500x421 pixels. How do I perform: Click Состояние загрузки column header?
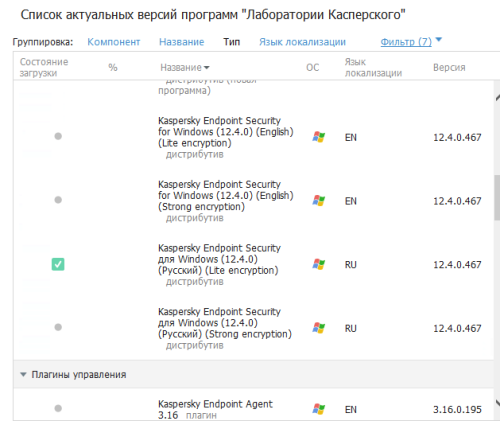(44, 67)
